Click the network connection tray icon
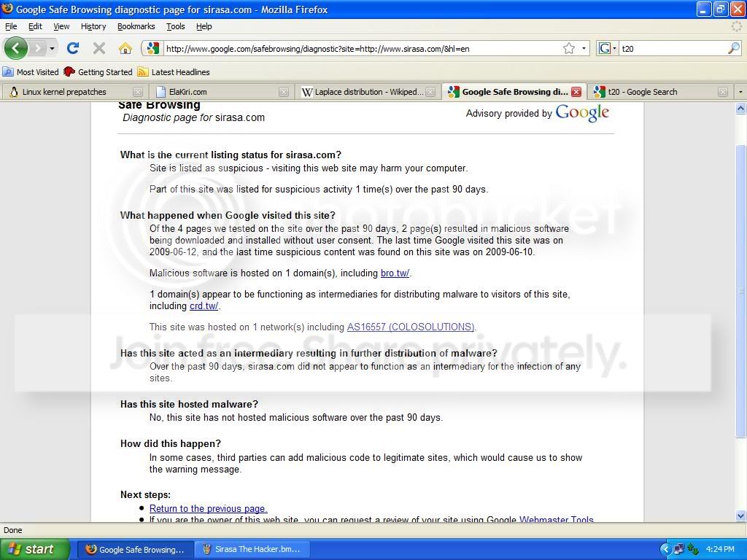 [x=679, y=550]
